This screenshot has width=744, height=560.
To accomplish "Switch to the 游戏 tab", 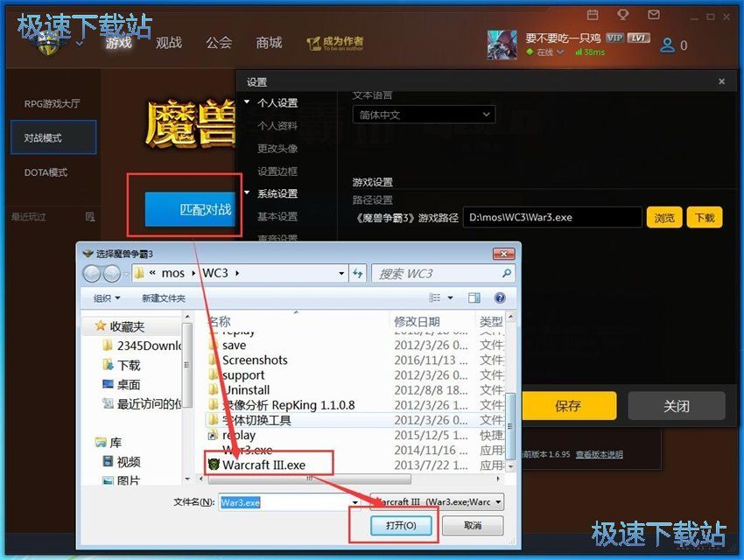I will click(x=119, y=43).
